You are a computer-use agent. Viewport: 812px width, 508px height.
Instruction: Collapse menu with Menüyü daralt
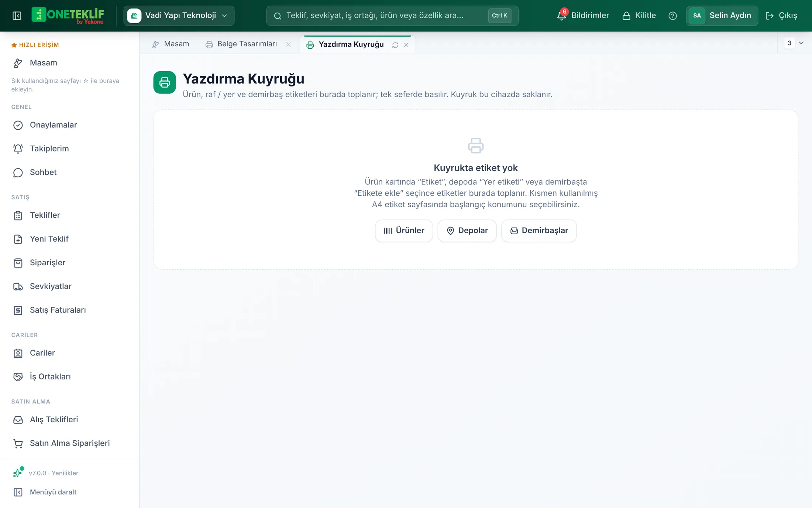pos(45,492)
